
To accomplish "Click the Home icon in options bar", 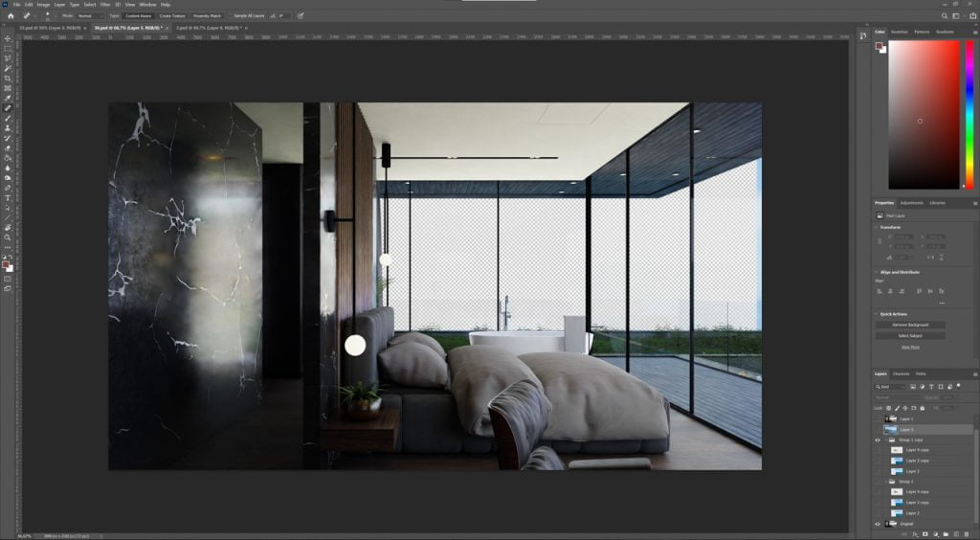I will (x=11, y=15).
